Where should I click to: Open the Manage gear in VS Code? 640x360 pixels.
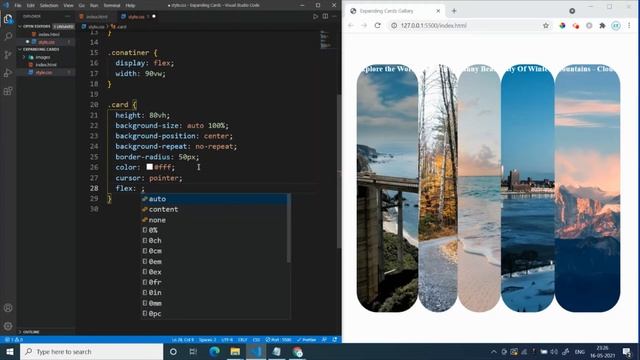[x=8, y=326]
